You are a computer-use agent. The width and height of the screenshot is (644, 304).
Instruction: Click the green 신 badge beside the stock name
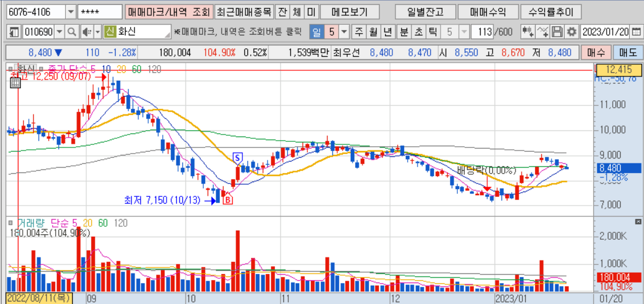tap(110, 32)
